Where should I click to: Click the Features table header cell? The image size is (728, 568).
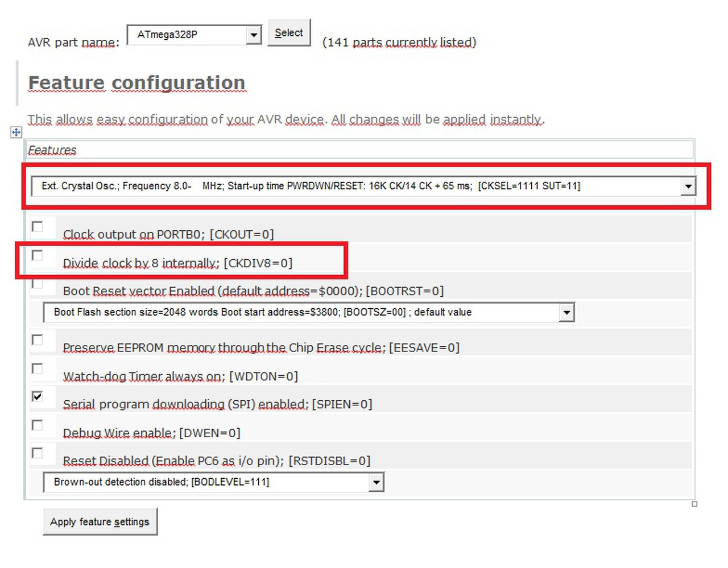point(359,150)
